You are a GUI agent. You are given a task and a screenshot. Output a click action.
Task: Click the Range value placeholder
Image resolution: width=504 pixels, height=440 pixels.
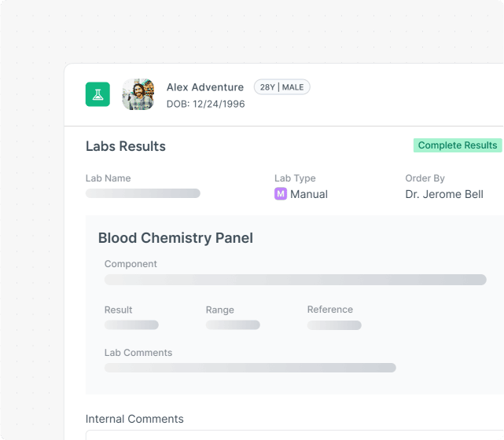pos(233,325)
